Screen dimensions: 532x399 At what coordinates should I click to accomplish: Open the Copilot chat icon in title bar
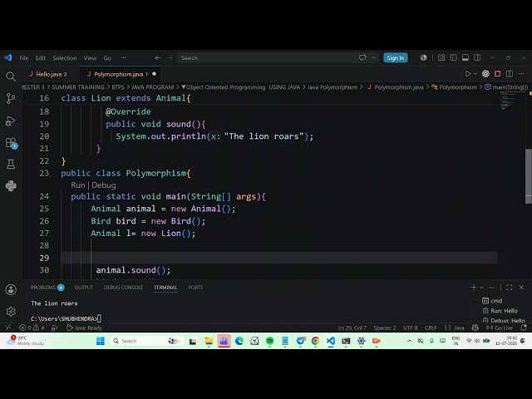point(362,57)
